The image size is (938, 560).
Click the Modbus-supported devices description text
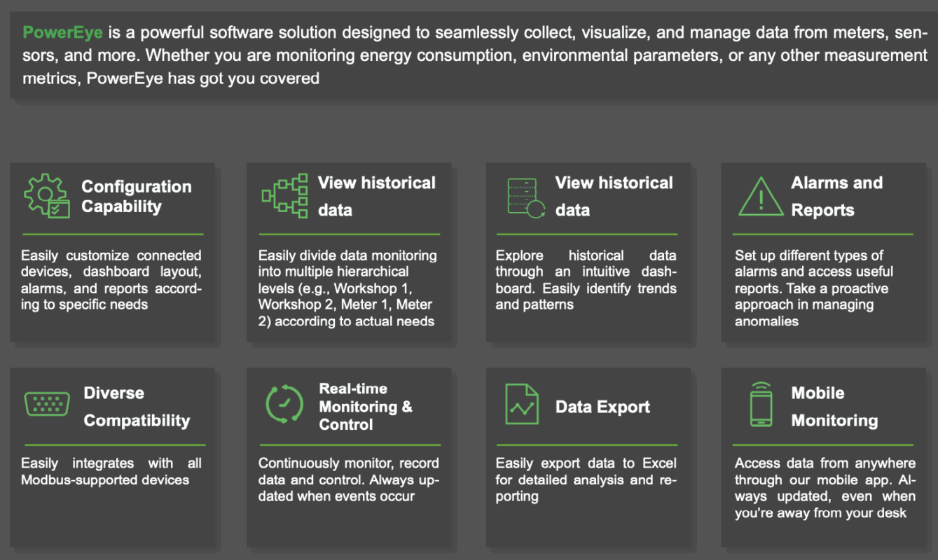tap(111, 472)
